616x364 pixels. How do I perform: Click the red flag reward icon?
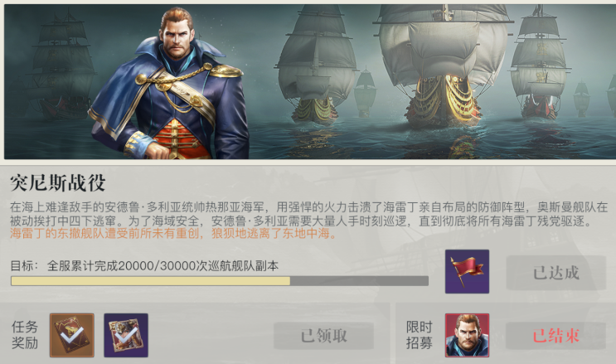tap(467, 271)
